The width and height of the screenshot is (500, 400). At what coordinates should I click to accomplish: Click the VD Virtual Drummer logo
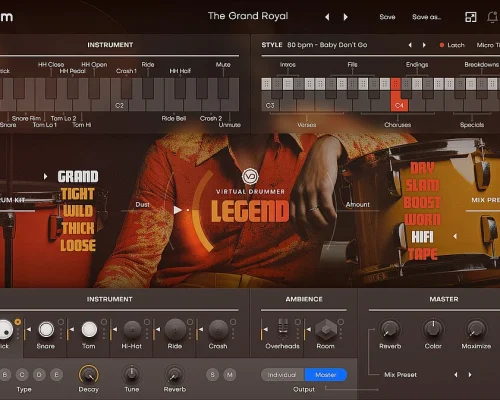[250, 176]
